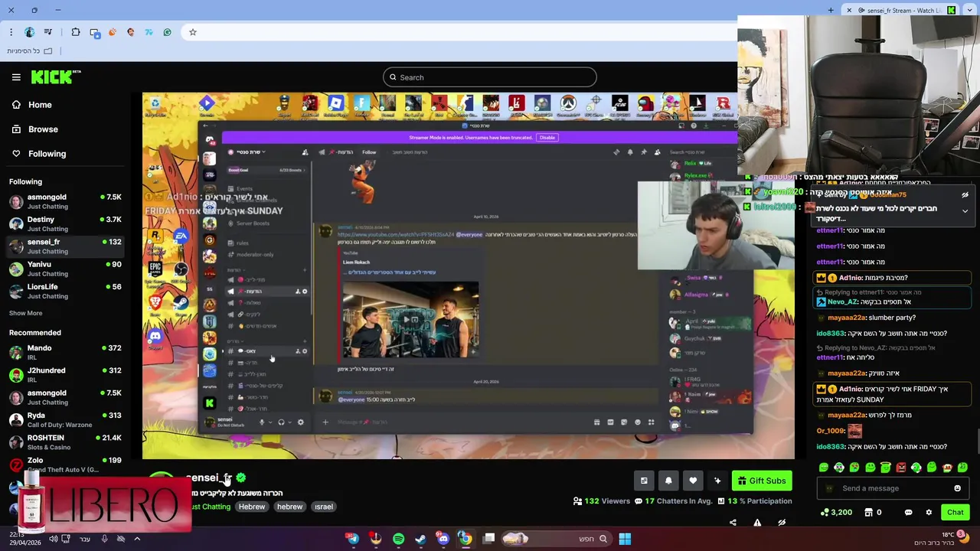Open the chat shop icon
This screenshot has width=980, height=551.
tap(869, 512)
